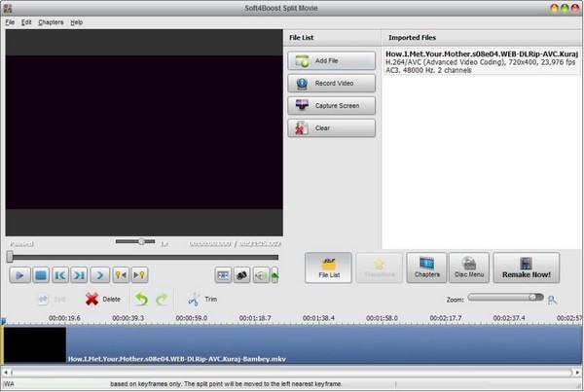Click the Remake Now! button
This screenshot has height=392, width=584.
pos(526,267)
